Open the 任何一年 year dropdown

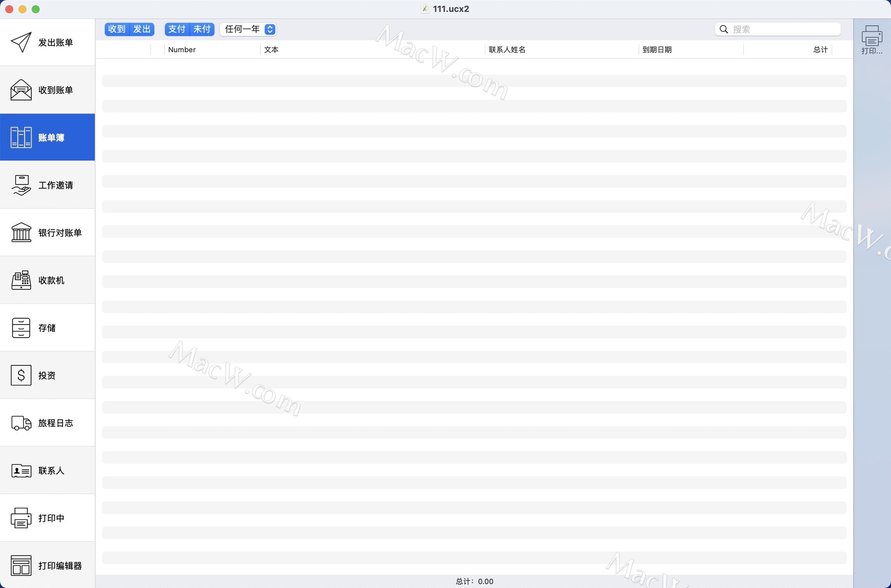click(x=248, y=29)
